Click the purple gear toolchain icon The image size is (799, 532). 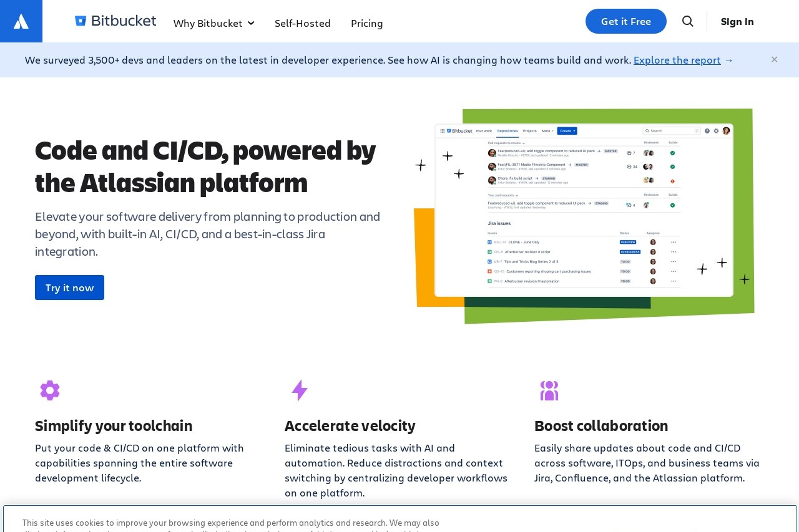(x=50, y=390)
